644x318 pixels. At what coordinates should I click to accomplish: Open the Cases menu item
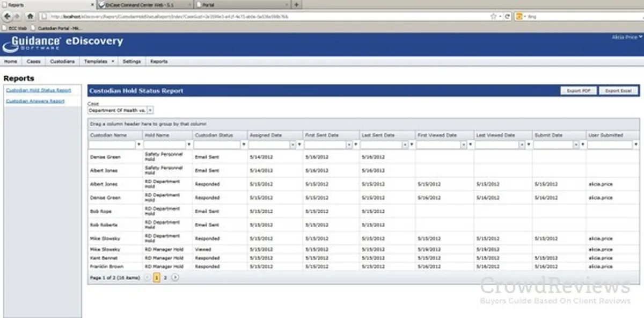click(34, 62)
